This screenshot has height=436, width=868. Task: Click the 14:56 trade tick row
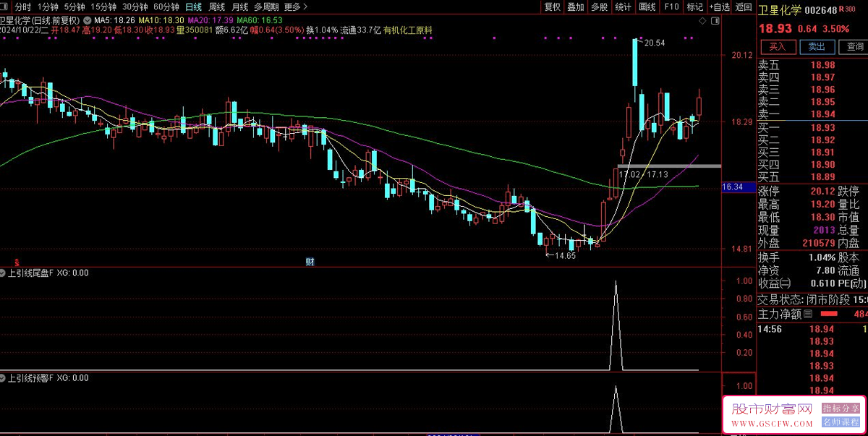[x=812, y=329]
